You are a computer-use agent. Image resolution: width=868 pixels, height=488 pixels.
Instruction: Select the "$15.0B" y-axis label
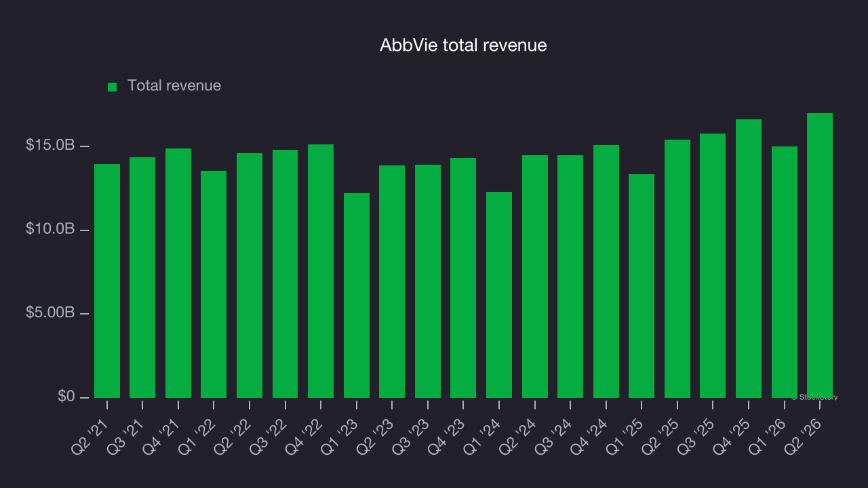49,146
